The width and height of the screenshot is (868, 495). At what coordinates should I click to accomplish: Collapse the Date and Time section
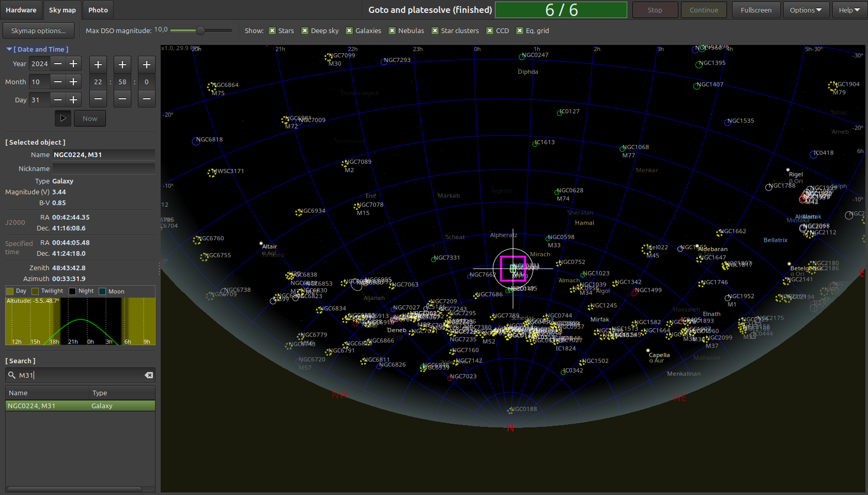(x=37, y=49)
